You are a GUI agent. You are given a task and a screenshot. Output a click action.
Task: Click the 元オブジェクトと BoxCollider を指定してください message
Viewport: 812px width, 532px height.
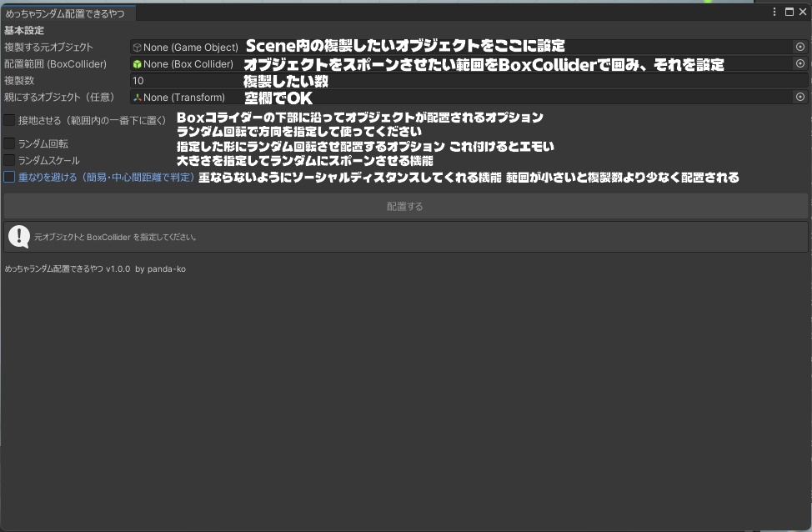116,238
